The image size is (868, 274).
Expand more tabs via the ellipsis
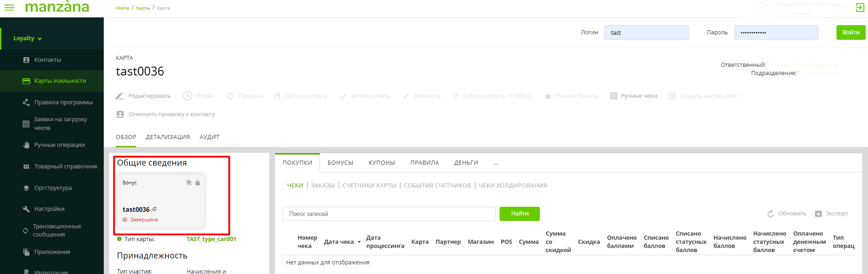[x=496, y=163]
